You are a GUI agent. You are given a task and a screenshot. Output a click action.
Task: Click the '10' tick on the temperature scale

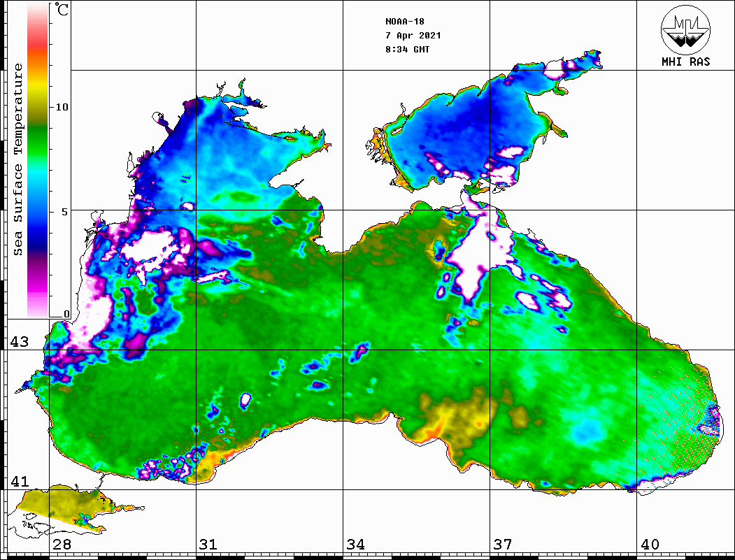pyautogui.click(x=62, y=107)
